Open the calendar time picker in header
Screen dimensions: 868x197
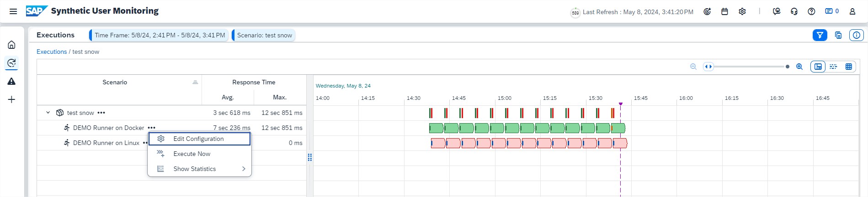tap(724, 11)
